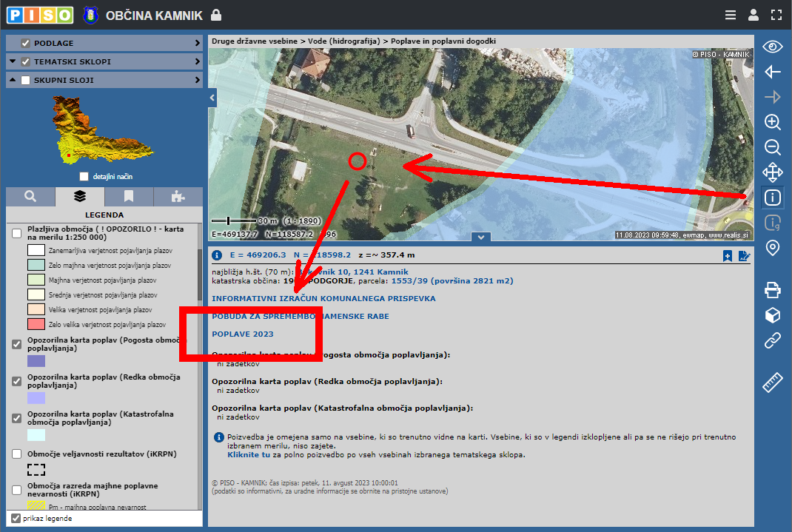Enable the 'detajlni način' checkbox

84,177
